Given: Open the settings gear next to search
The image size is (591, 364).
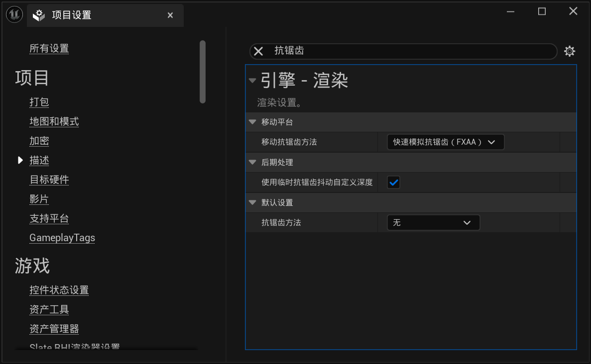Looking at the screenshot, I should 570,51.
